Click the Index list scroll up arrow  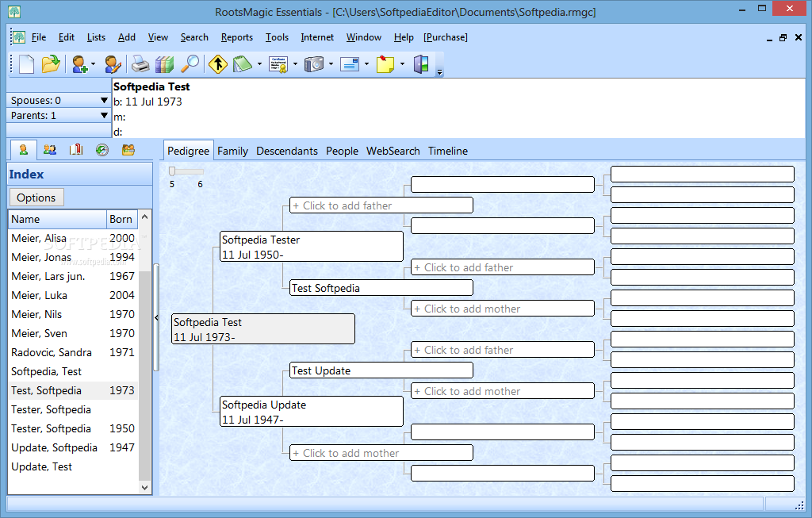[145, 217]
